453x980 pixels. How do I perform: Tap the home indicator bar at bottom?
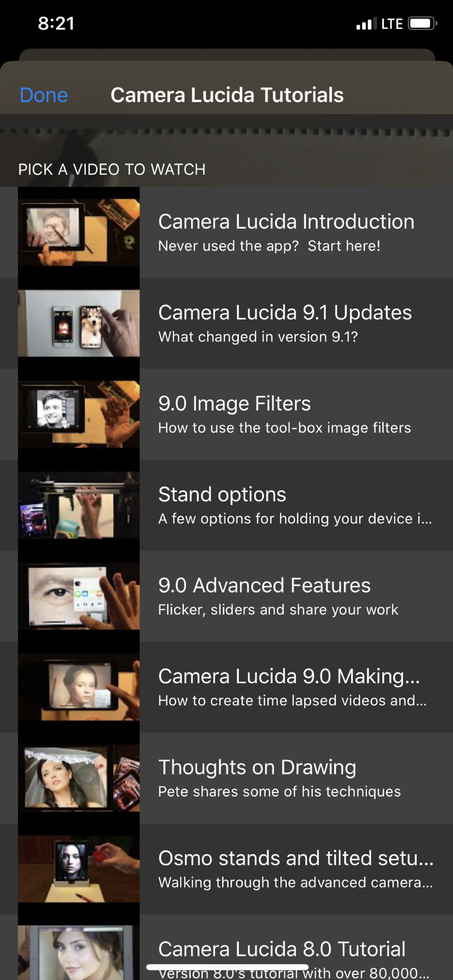227,967
